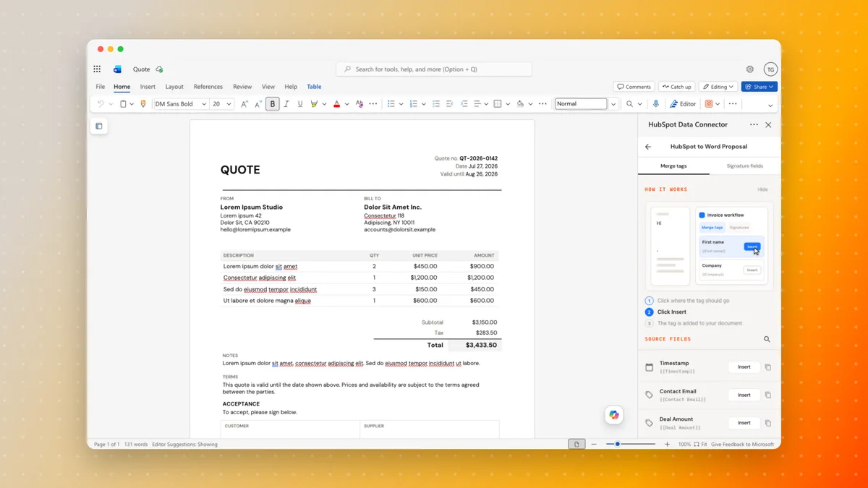Expand the highlight color arrow
868x488 pixels.
[x=324, y=104]
